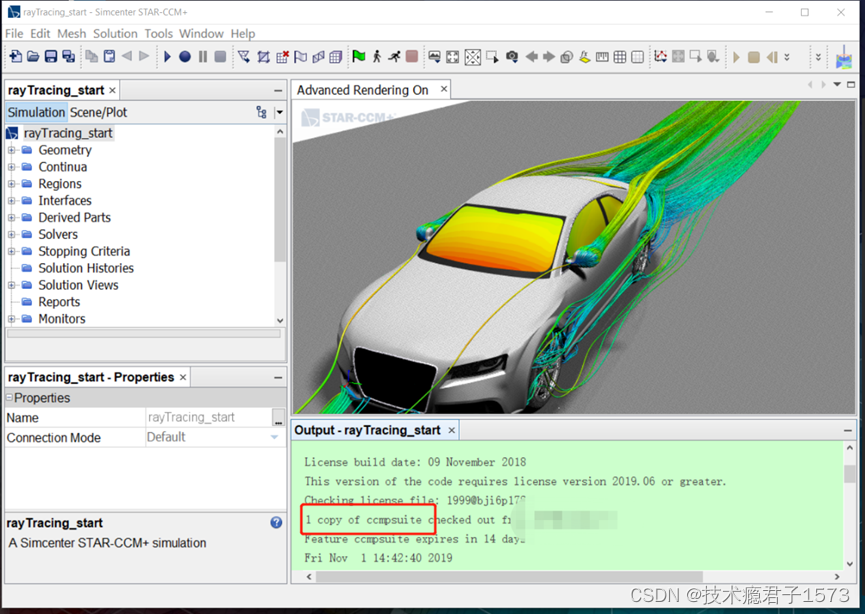Select the Reports tree item
The height and width of the screenshot is (614, 865).
59,302
